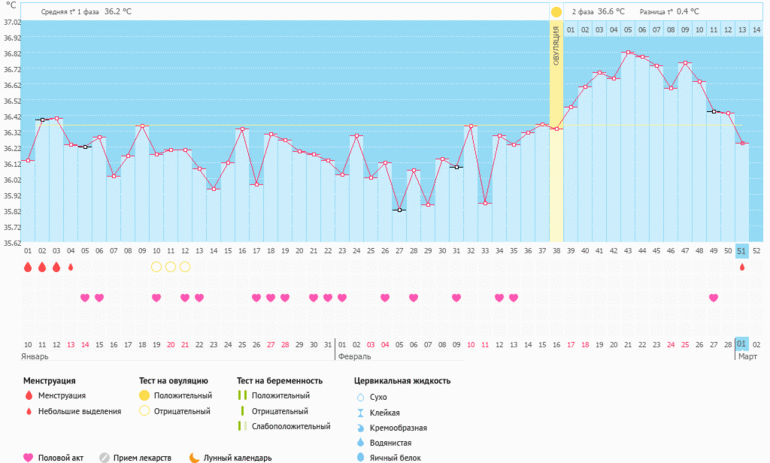The width and height of the screenshot is (770, 463).
Task: Click the Сухо cervical fluid legend icon
Action: click(x=360, y=397)
